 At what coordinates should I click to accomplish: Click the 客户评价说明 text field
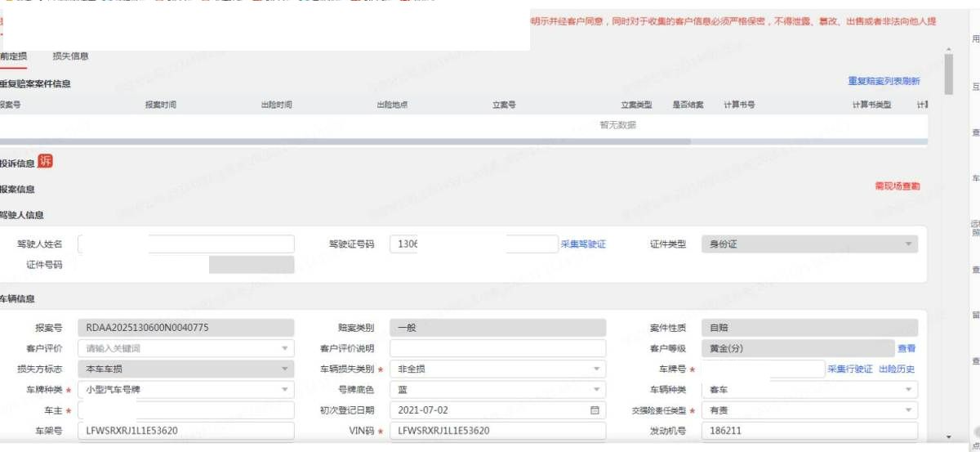[497, 348]
